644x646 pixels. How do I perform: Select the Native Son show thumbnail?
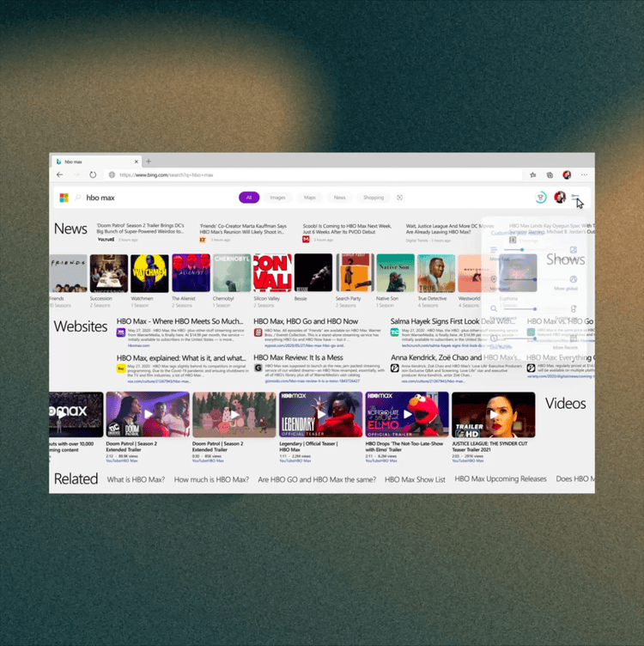[395, 272]
